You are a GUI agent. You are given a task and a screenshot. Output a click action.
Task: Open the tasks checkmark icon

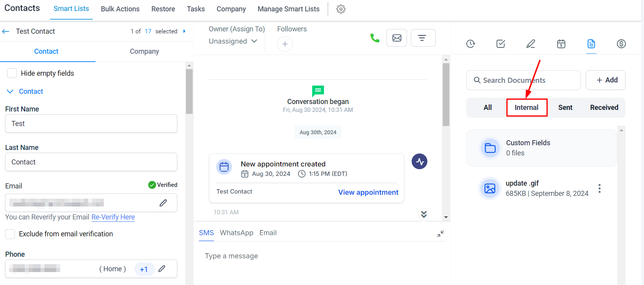click(x=500, y=44)
